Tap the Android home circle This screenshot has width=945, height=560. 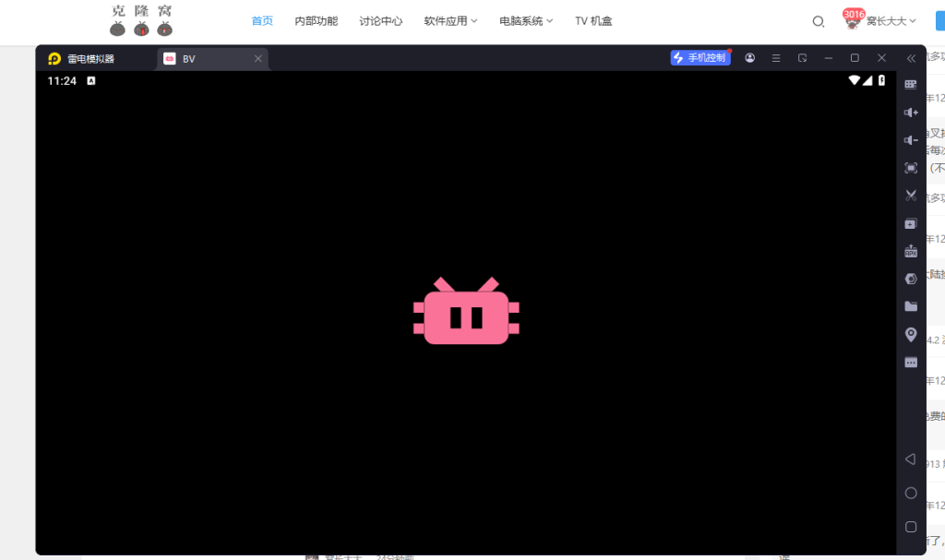(x=911, y=493)
